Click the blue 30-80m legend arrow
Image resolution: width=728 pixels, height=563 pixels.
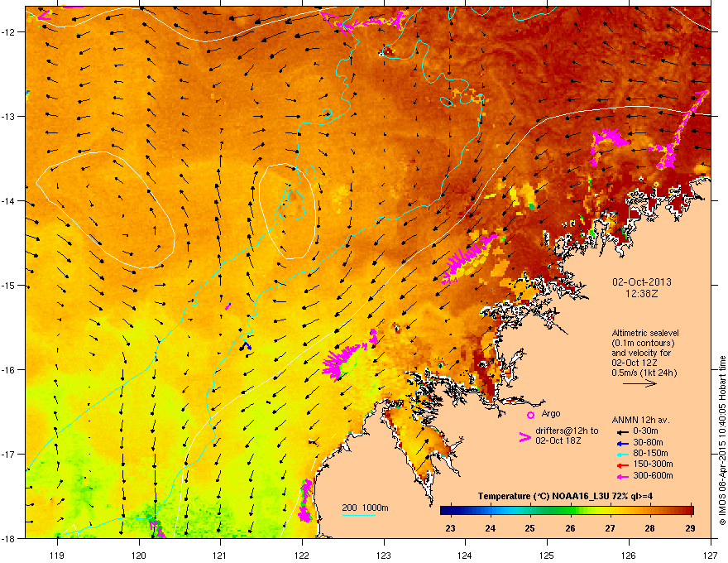click(622, 443)
